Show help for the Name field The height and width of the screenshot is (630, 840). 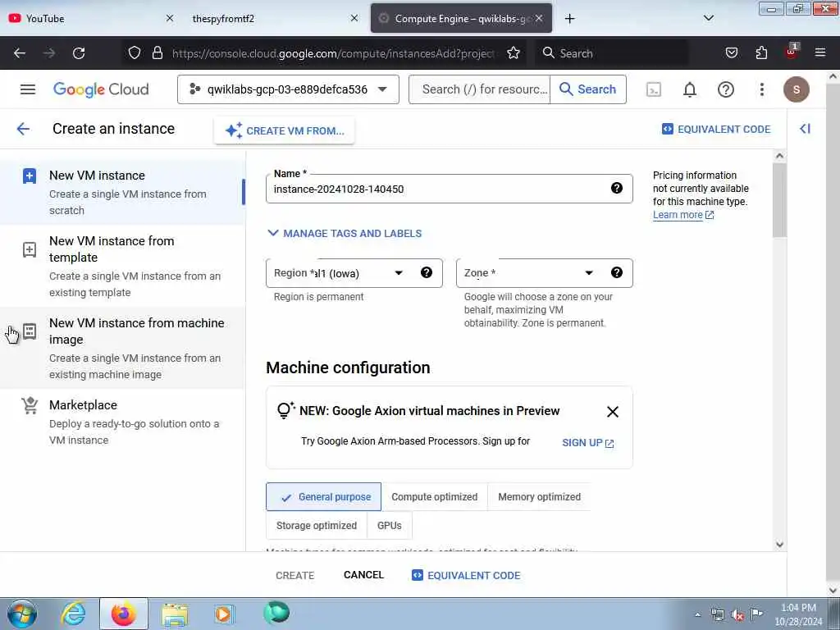pyautogui.click(x=617, y=188)
